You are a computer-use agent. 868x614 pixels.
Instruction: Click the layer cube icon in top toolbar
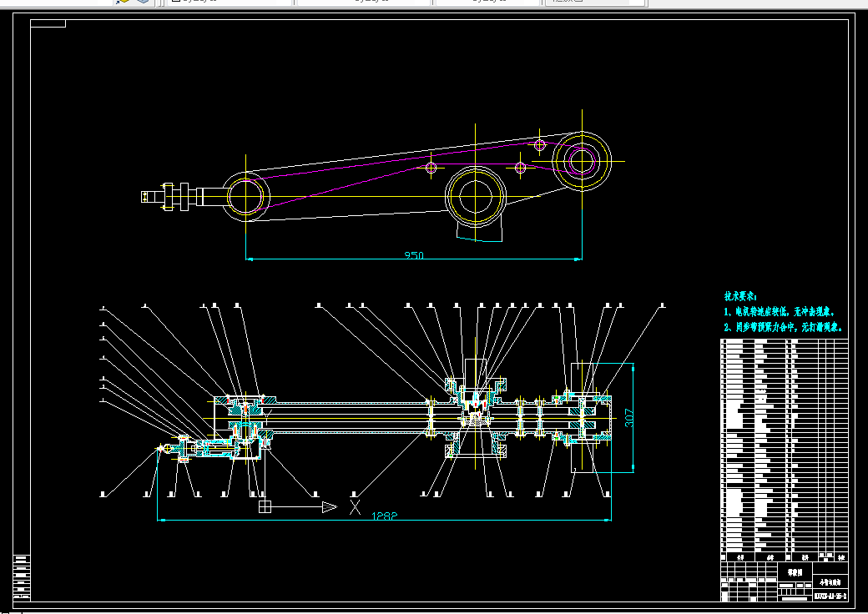143,2
